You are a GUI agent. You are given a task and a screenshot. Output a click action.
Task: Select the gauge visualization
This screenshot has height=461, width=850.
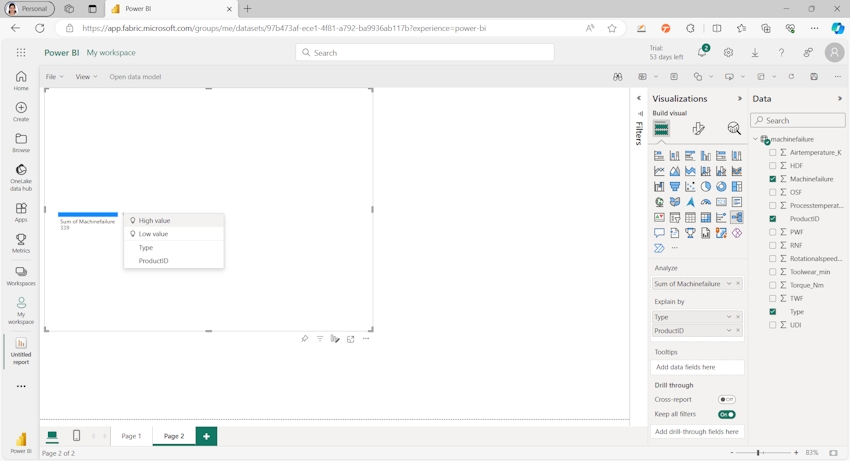click(x=705, y=202)
